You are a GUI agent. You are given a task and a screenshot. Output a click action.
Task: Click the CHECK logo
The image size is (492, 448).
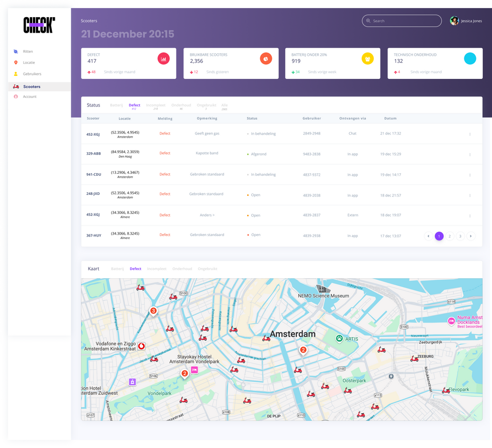pos(39,25)
